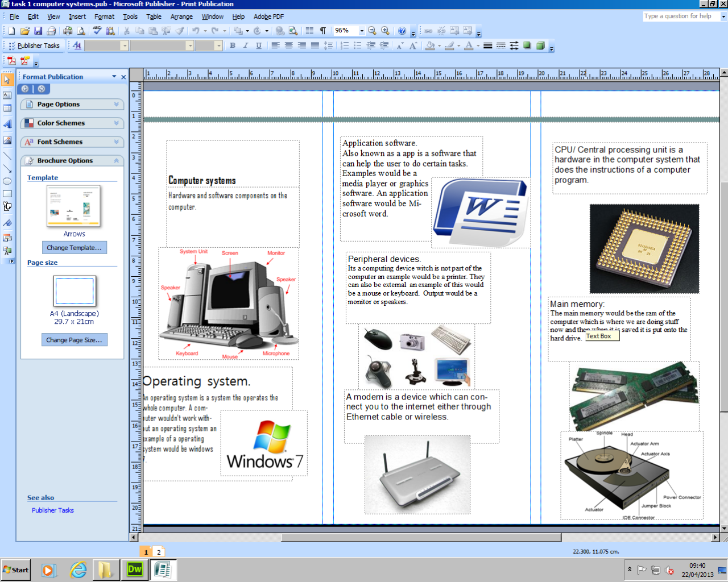
Task: Open the zoom percentage dropdown
Action: tap(362, 31)
